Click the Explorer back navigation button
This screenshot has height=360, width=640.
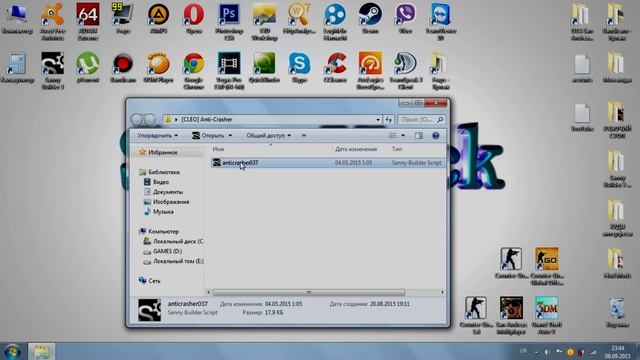136,120
